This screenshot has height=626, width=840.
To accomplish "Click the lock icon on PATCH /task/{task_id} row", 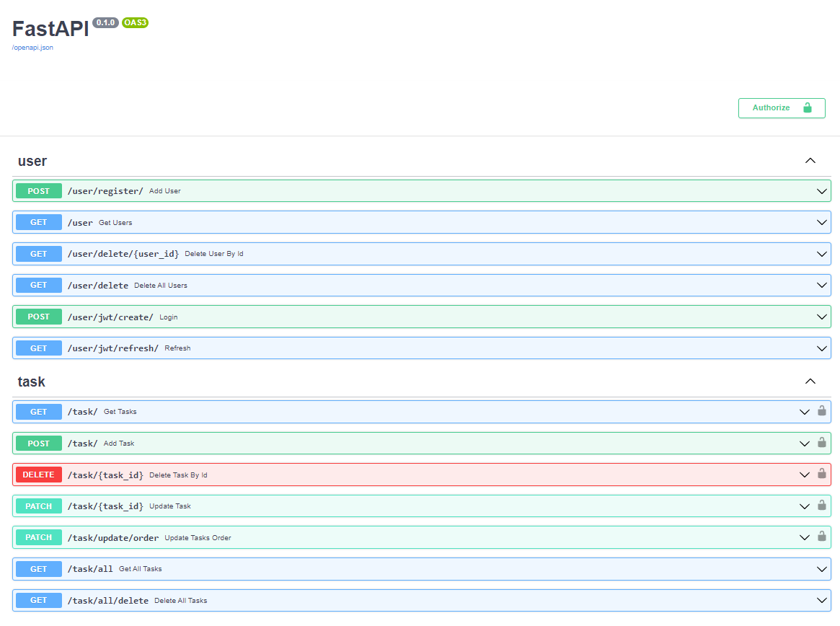I will coord(822,506).
